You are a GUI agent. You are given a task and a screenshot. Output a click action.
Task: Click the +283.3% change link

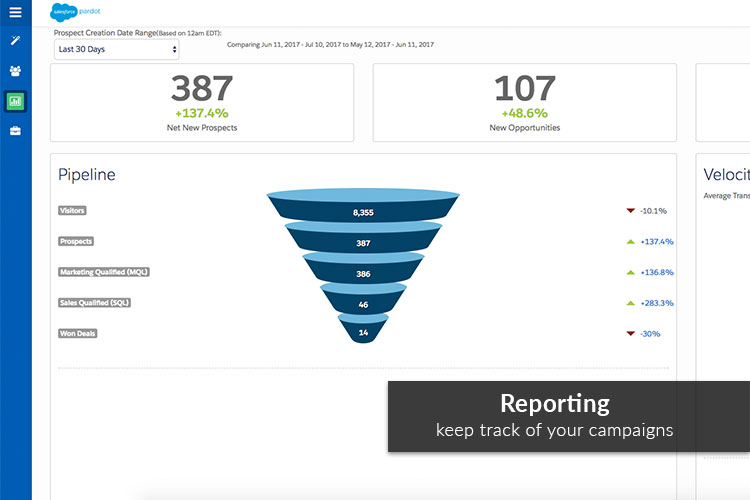tap(657, 303)
